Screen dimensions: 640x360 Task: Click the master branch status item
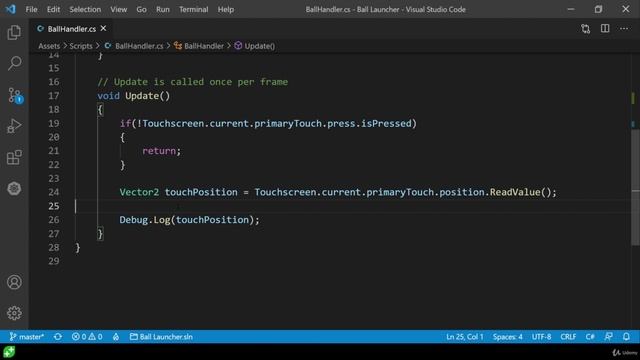click(27, 337)
